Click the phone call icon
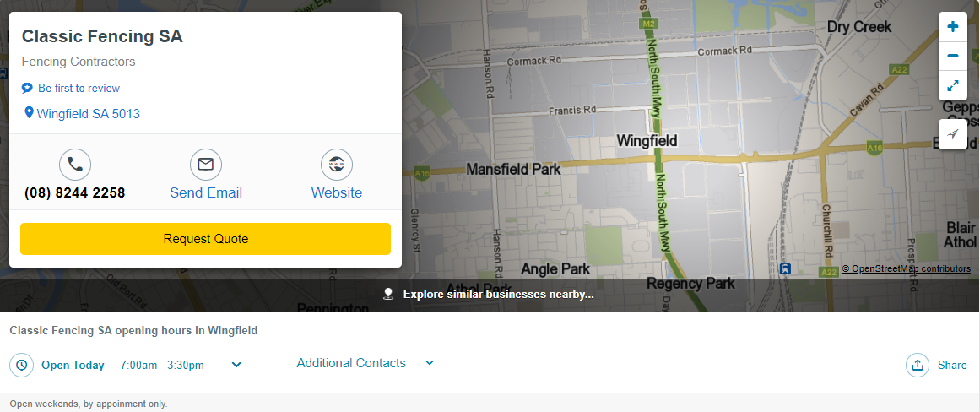The height and width of the screenshot is (412, 980). (x=75, y=165)
